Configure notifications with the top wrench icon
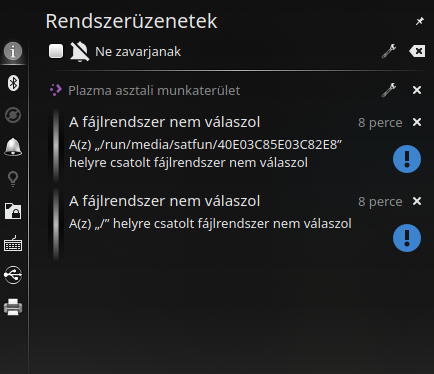Image resolution: width=434 pixels, height=374 pixels. click(x=389, y=51)
